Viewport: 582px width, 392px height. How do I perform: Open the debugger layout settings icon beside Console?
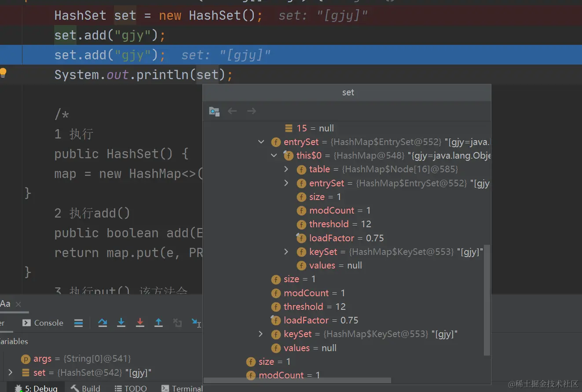tap(79, 323)
